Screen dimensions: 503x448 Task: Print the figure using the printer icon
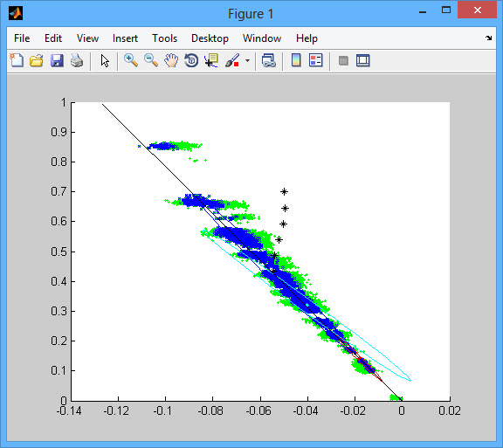(77, 60)
